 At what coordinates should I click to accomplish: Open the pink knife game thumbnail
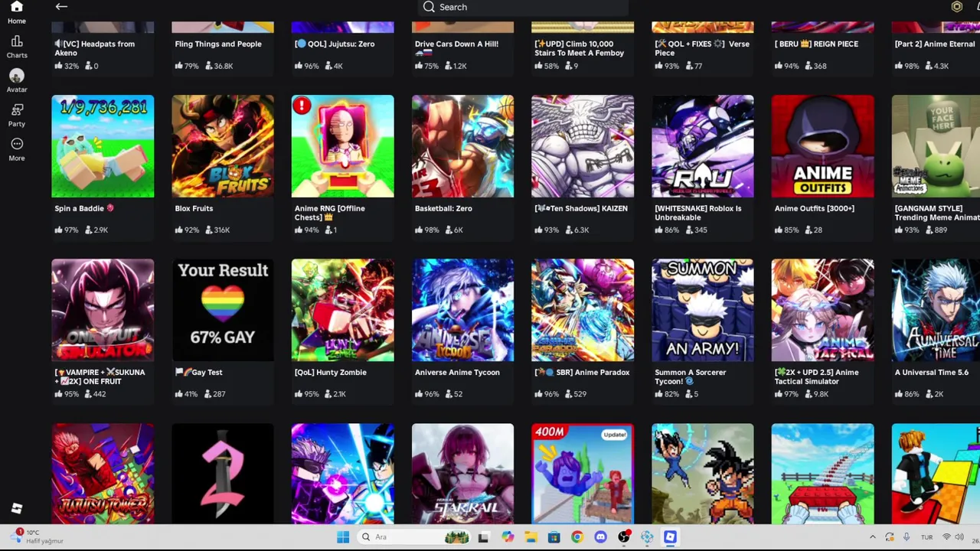[223, 474]
